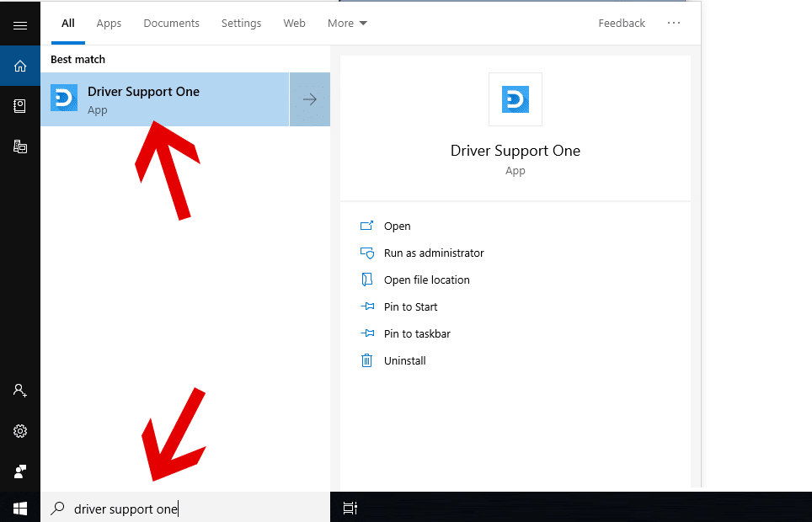The width and height of the screenshot is (812, 522).
Task: Switch to the Apps tab
Action: 109,24
